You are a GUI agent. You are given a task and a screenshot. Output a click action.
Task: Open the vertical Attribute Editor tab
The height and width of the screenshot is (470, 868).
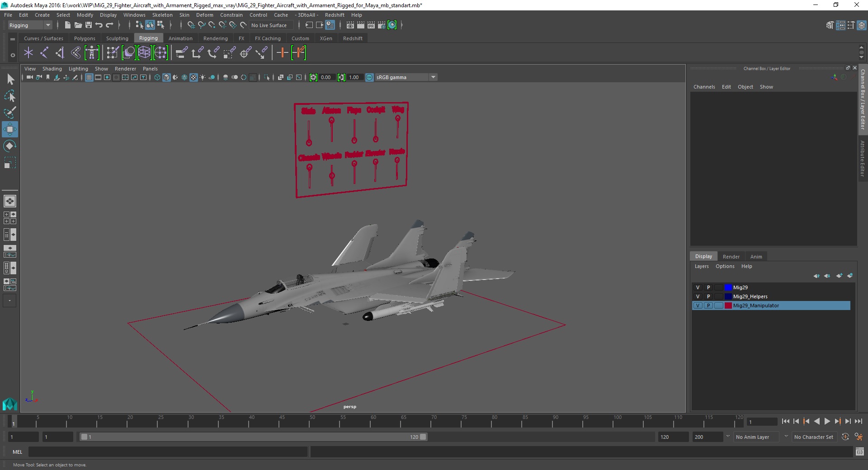pyautogui.click(x=863, y=158)
